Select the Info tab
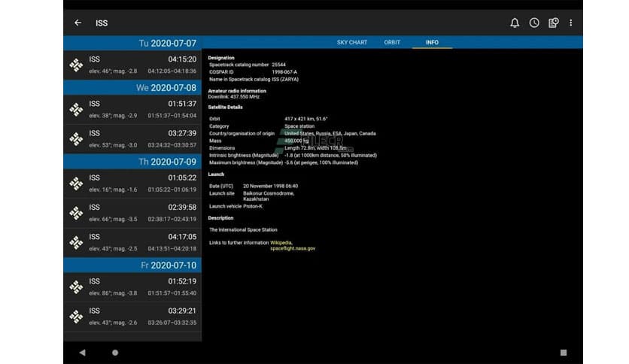Viewport: 629px width, 364px height. [x=432, y=42]
